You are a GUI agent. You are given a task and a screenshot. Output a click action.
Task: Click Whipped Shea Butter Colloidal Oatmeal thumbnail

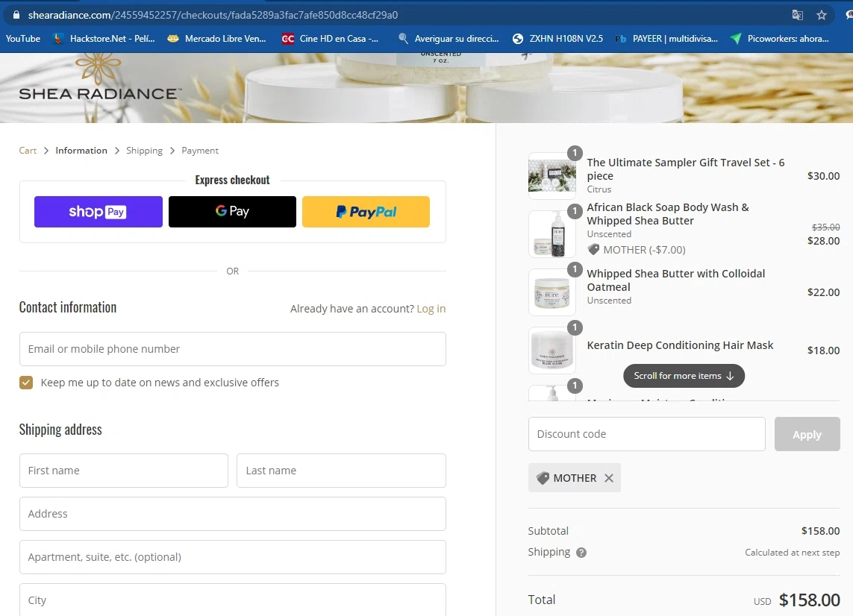pyautogui.click(x=552, y=292)
